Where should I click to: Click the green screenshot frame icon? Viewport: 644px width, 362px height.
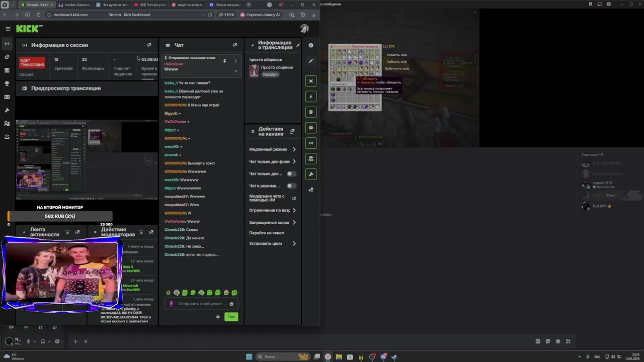point(311,81)
